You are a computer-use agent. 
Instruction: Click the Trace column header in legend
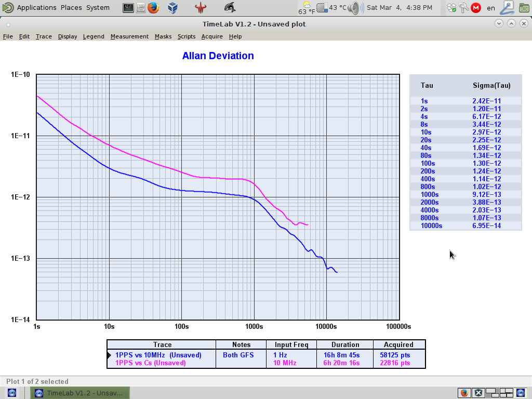[162, 344]
